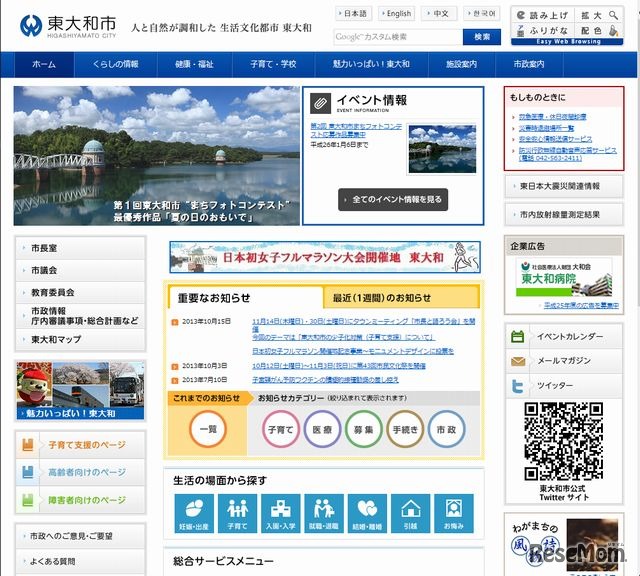Open ツイッター link
The image size is (640, 576).
point(564,386)
